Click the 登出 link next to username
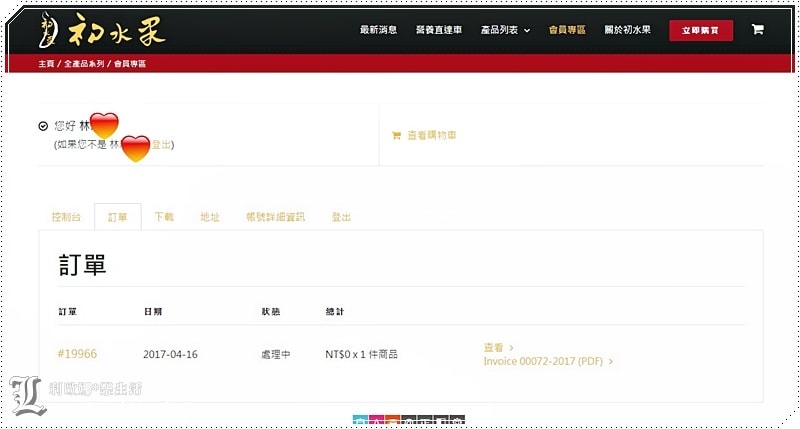800x429 pixels. [x=162, y=145]
